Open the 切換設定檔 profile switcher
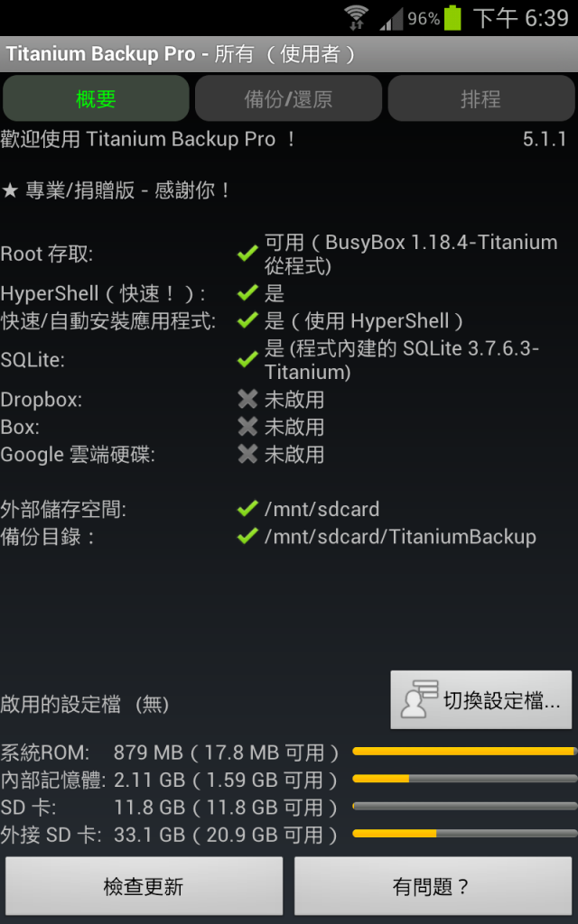This screenshot has height=924, width=578. [x=481, y=700]
